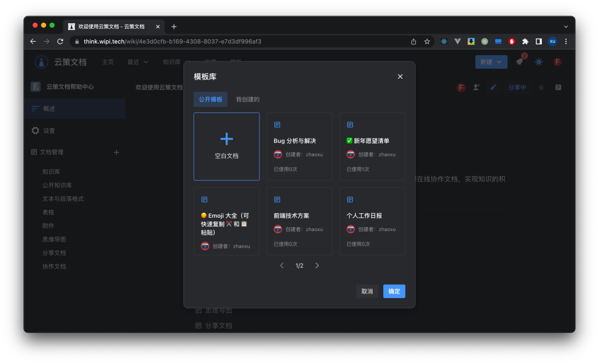This screenshot has width=599, height=364.
Task: Click the 文档管理 section header
Action: coord(47,152)
